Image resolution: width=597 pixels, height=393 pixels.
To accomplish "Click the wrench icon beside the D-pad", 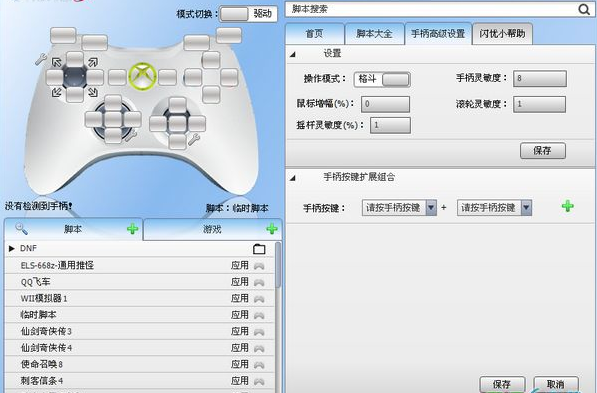I will (x=40, y=59).
